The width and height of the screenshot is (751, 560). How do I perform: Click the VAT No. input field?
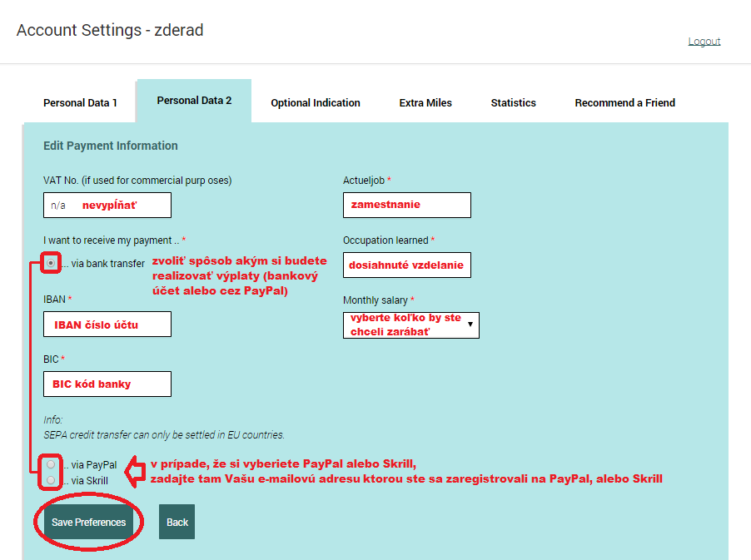[107, 205]
